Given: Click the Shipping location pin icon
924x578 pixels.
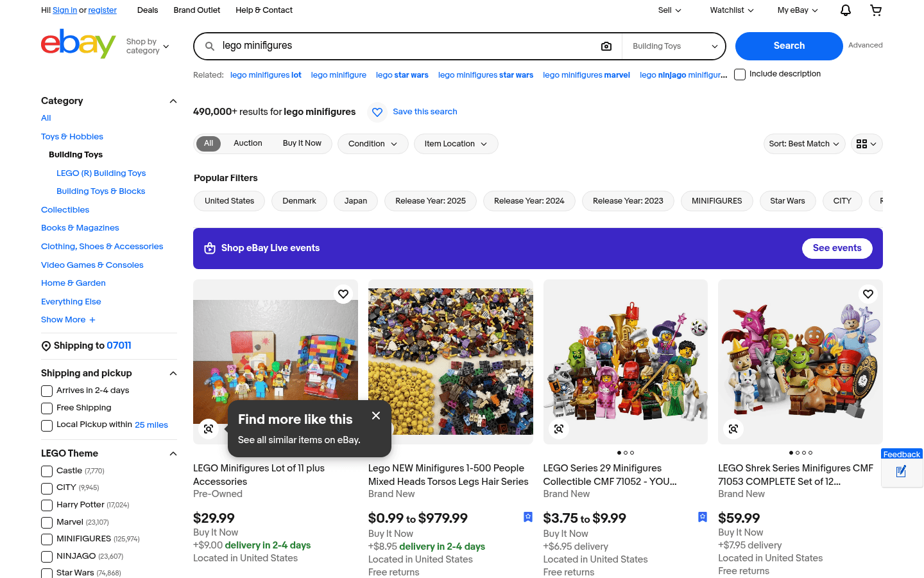Looking at the screenshot, I should (x=46, y=346).
